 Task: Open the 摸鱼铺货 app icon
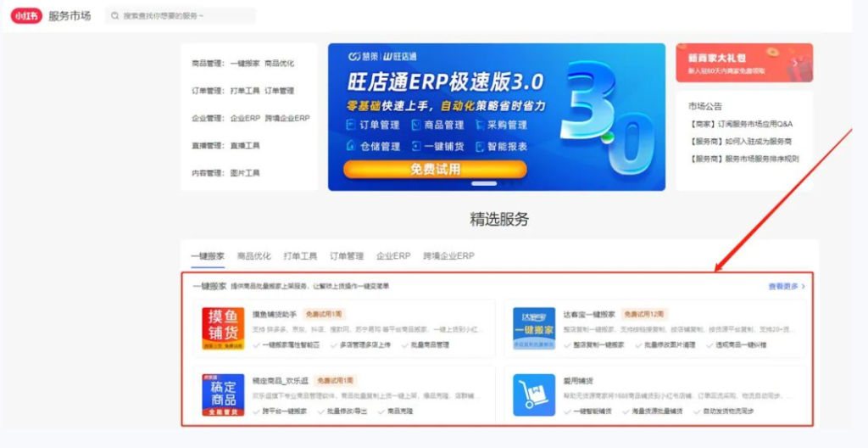click(x=223, y=328)
